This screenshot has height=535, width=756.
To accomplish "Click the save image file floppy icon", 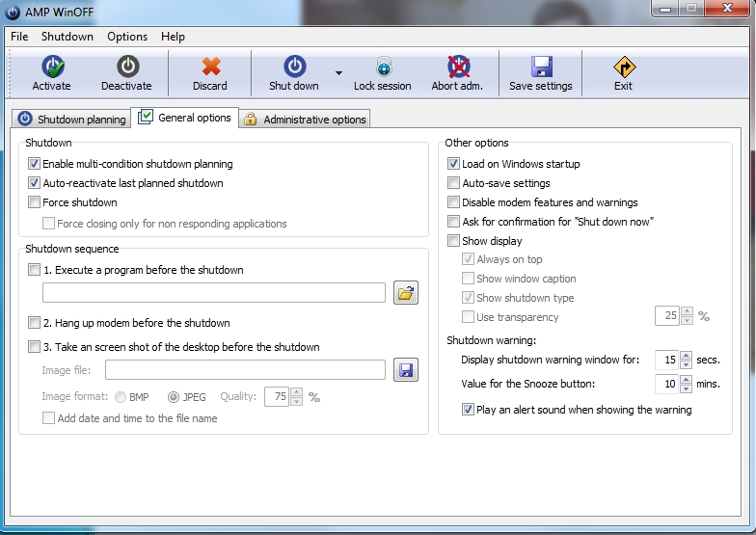I will pyautogui.click(x=406, y=370).
